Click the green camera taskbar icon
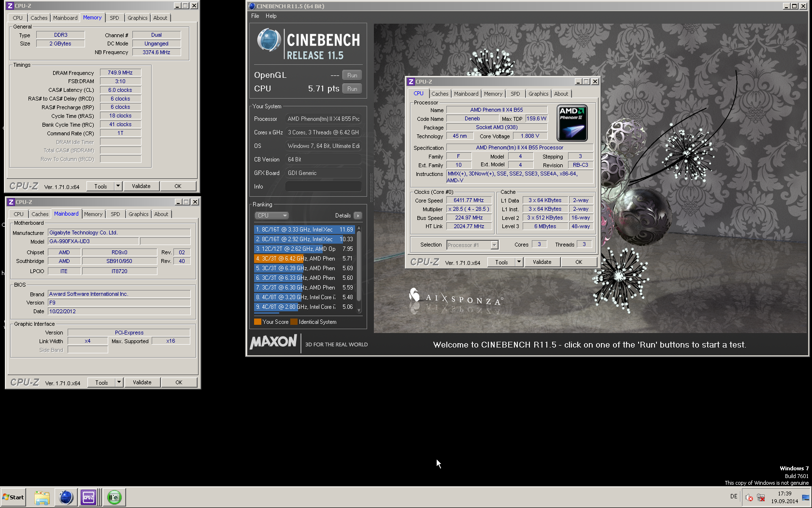The width and height of the screenshot is (812, 508). (114, 497)
